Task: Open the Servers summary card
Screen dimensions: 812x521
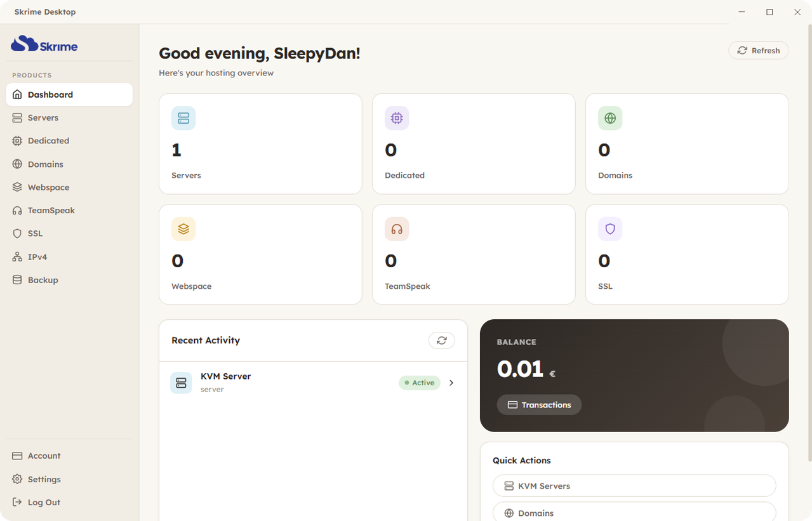Action: click(260, 144)
